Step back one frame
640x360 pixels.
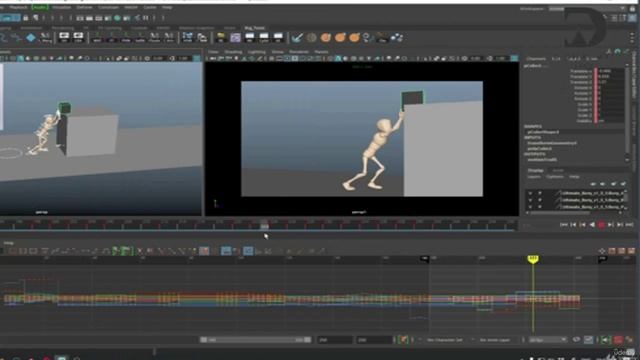573,224
